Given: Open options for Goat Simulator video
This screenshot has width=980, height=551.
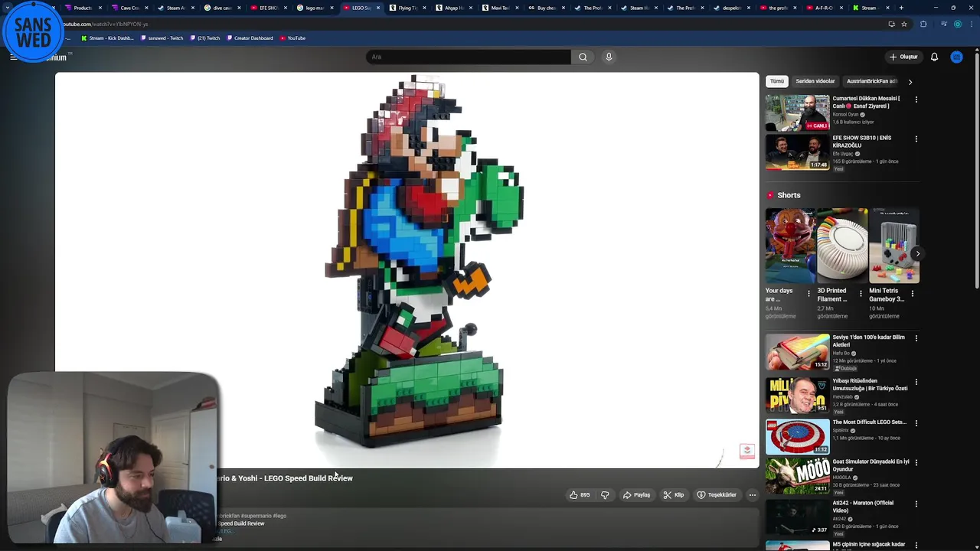Looking at the screenshot, I should pos(916,463).
